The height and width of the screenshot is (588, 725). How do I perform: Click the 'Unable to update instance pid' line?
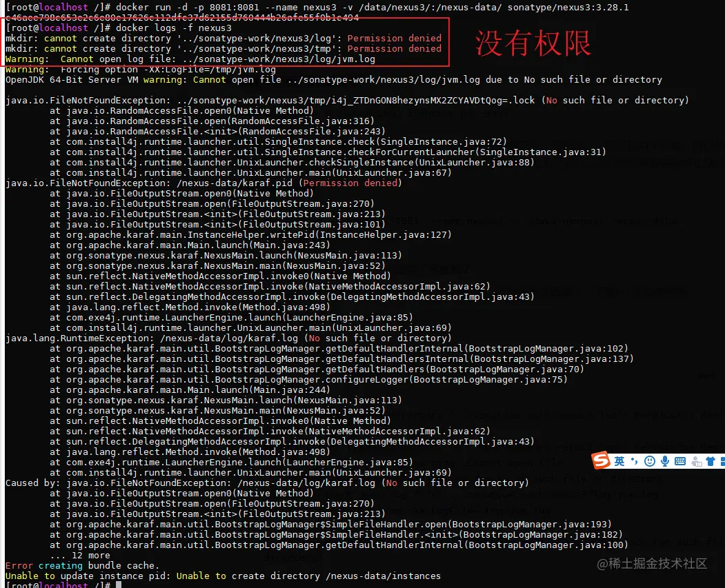(224, 576)
